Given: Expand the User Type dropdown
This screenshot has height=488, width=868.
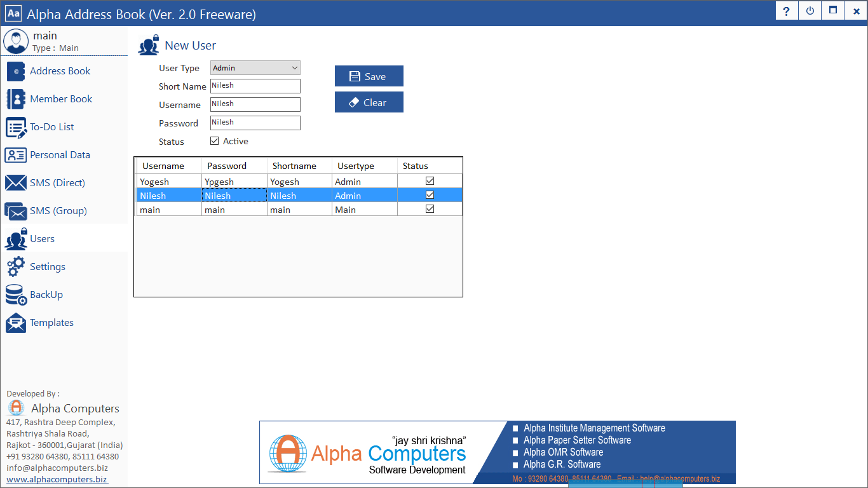Looking at the screenshot, I should pos(255,68).
